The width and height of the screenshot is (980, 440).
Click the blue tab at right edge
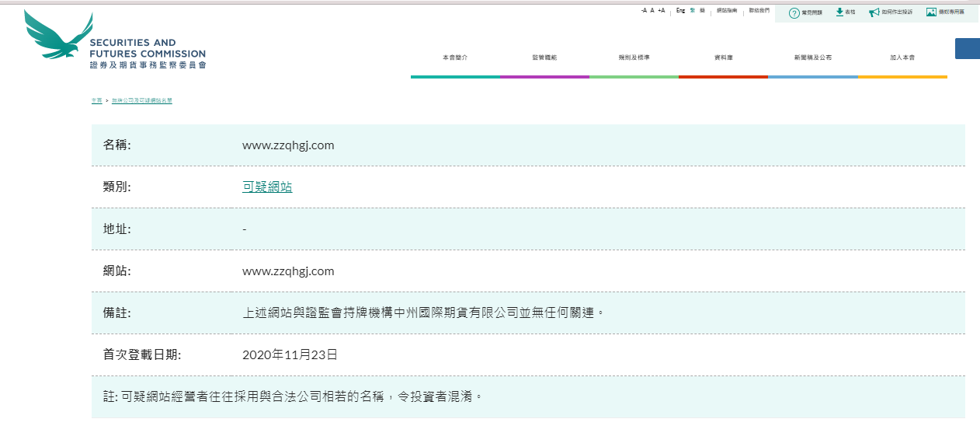[x=967, y=48]
